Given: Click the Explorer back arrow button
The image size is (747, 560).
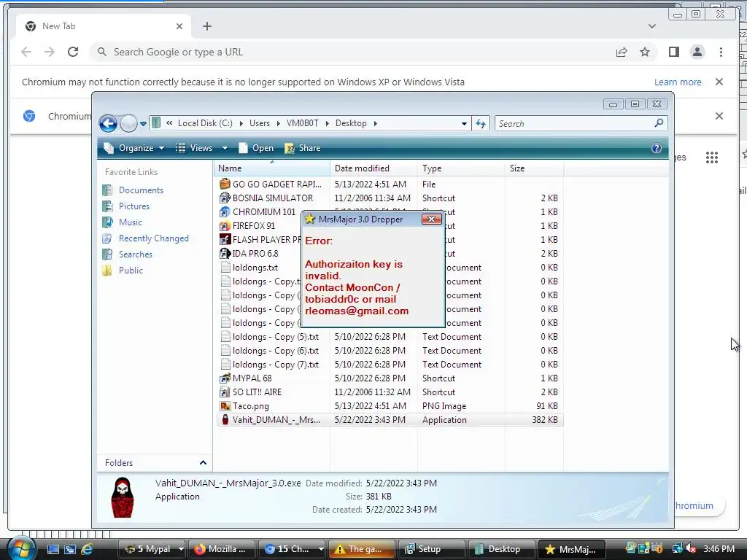Looking at the screenshot, I should click(108, 124).
